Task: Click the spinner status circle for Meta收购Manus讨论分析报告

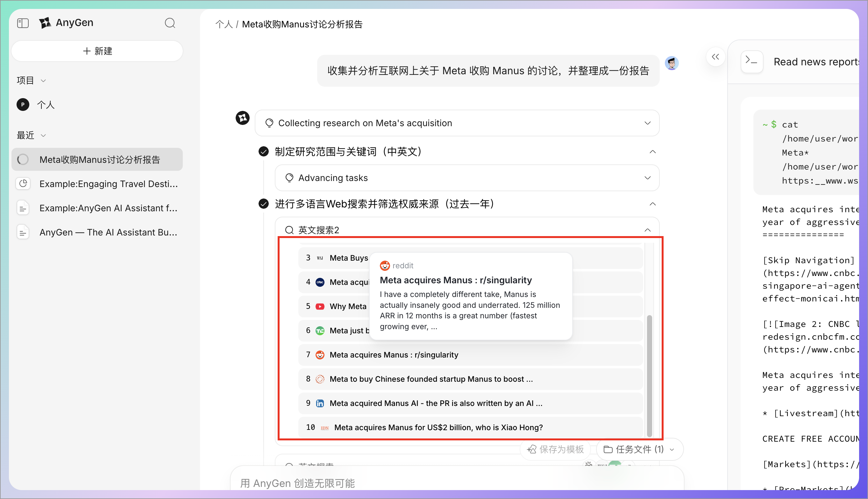Action: 23,159
